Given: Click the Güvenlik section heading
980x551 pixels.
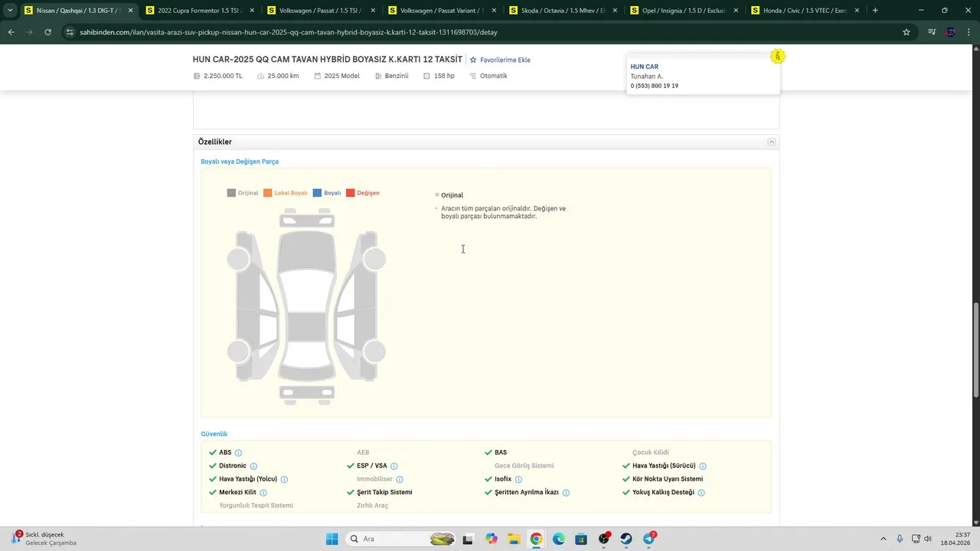Looking at the screenshot, I should tap(214, 434).
